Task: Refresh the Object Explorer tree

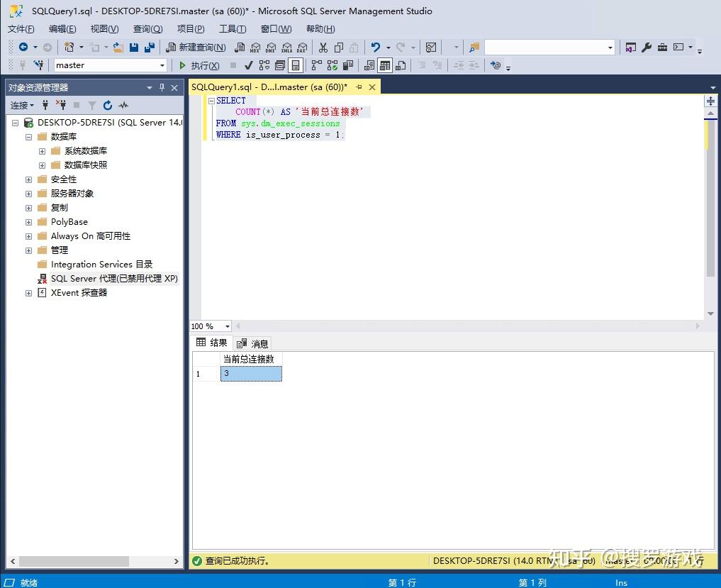Action: tap(108, 106)
